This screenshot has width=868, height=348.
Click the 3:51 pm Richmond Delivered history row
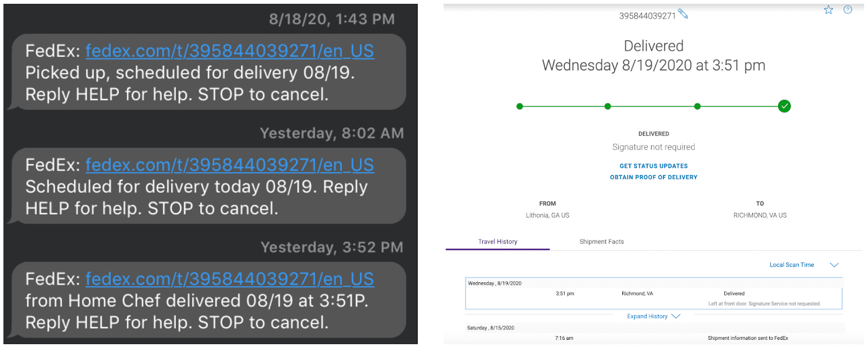coord(654,294)
